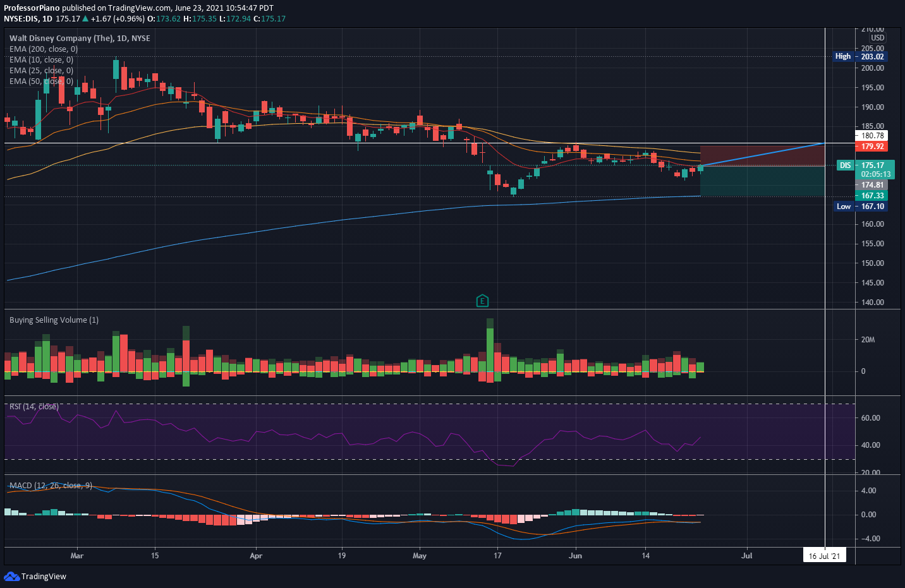905x588 pixels.
Task: Click the 4.00 MACD axis label
Action: tap(868, 491)
